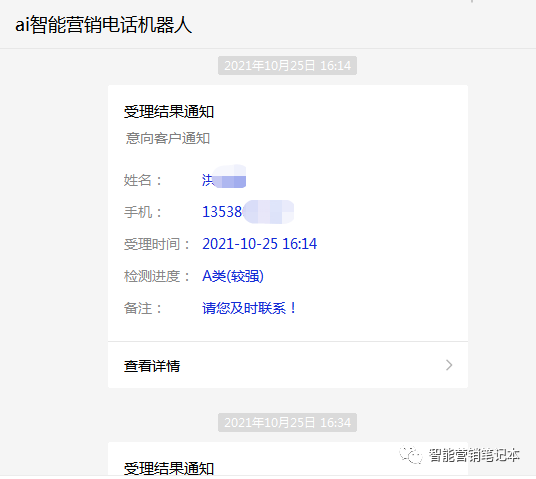Image resolution: width=536 pixels, height=479 pixels.
Task: Click the chat title ai智能营销电话机器人
Action: [104, 25]
